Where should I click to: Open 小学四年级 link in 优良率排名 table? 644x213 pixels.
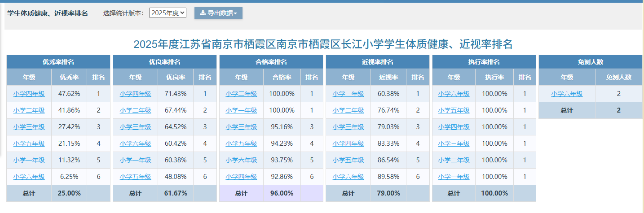(136, 94)
